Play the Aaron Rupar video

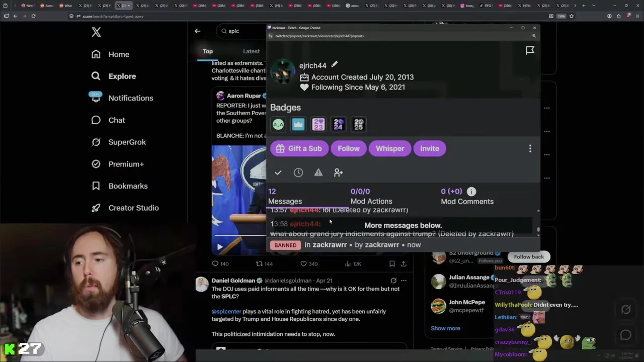point(219,247)
